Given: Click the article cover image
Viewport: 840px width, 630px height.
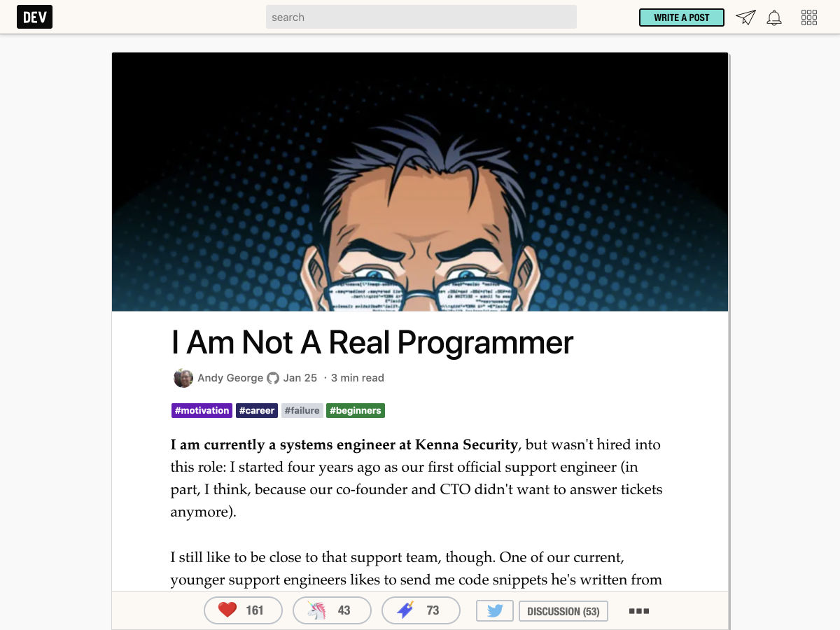Looking at the screenshot, I should tap(420, 182).
